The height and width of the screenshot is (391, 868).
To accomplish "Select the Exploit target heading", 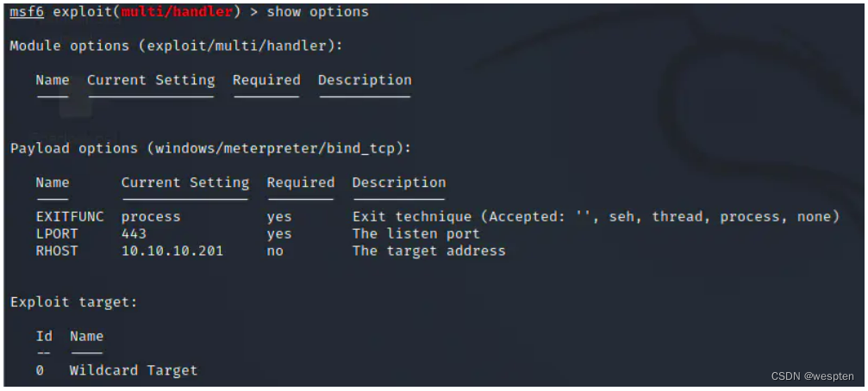I will [73, 302].
